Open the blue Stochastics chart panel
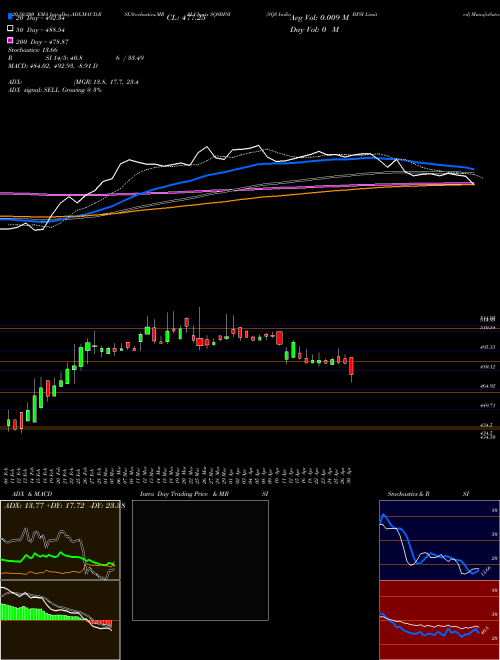The width and height of the screenshot is (500, 660). pyautogui.click(x=439, y=540)
